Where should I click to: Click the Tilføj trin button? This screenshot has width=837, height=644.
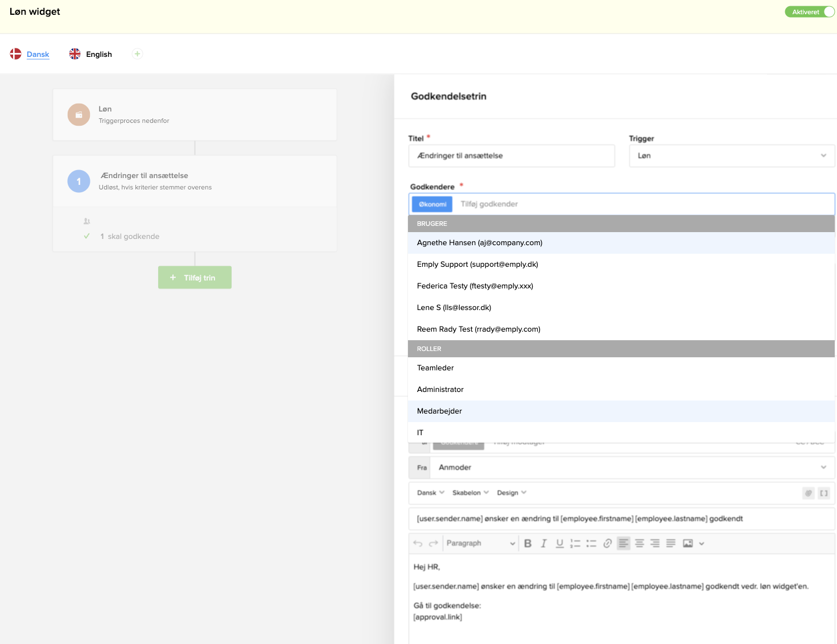tap(195, 278)
